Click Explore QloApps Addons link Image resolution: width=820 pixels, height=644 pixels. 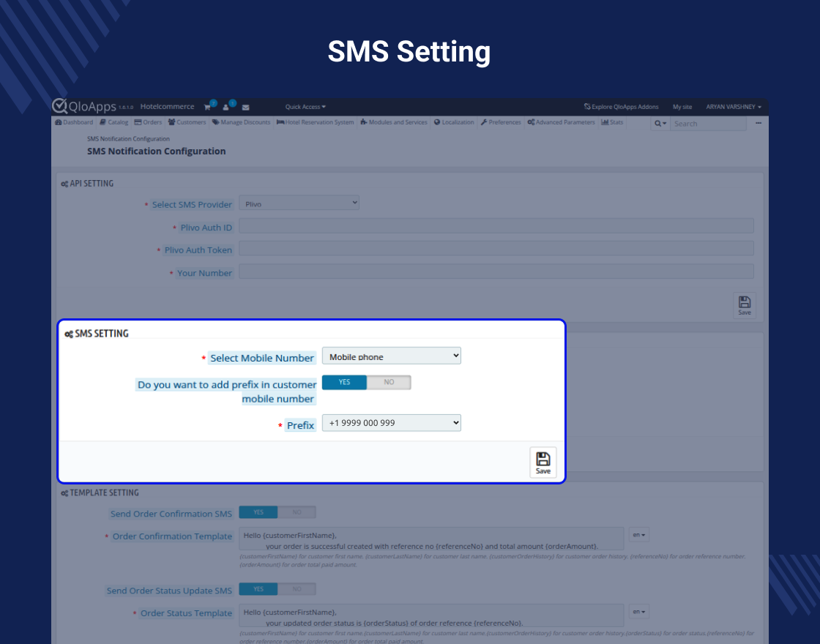tap(621, 107)
